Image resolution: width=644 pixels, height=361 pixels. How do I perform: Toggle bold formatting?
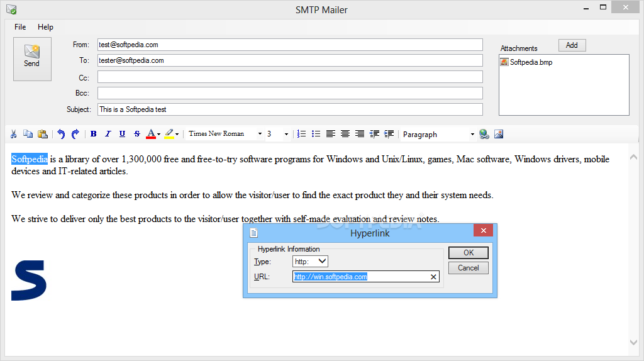pos(94,134)
